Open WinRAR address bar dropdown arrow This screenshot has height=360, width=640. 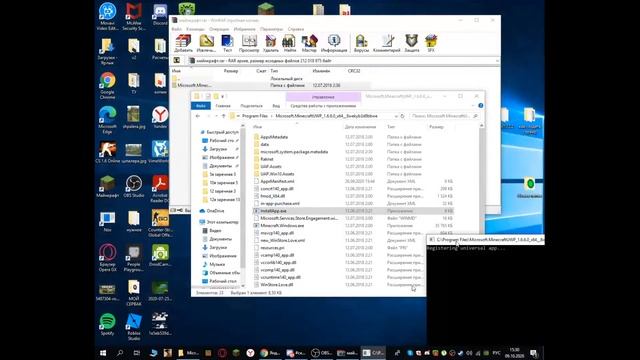[497, 61]
